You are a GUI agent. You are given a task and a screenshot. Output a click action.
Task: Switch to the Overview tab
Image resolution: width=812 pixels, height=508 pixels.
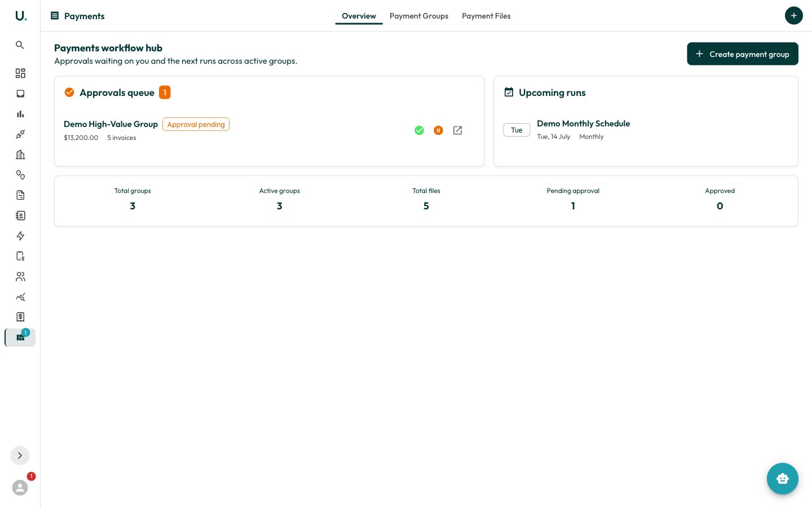359,16
